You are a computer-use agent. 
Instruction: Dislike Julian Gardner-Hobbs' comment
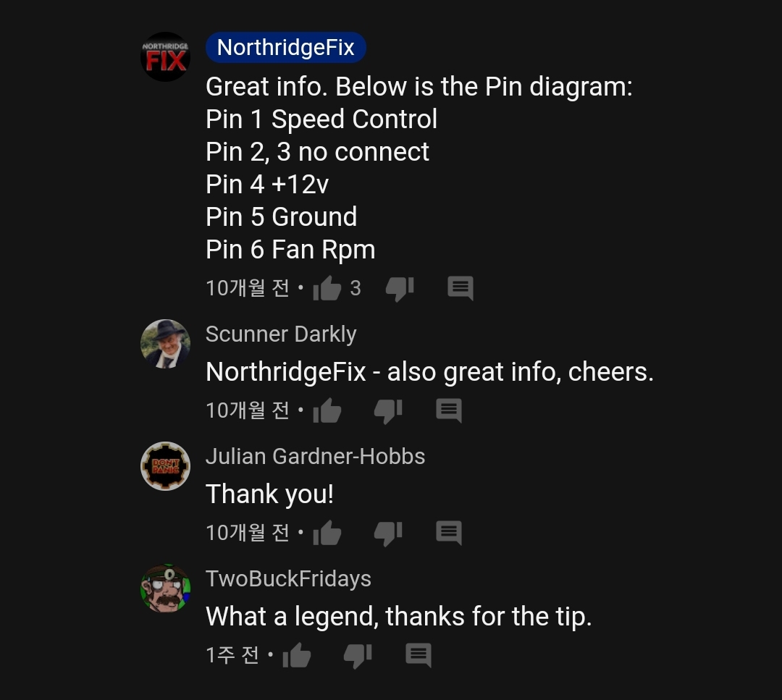pyautogui.click(x=388, y=534)
